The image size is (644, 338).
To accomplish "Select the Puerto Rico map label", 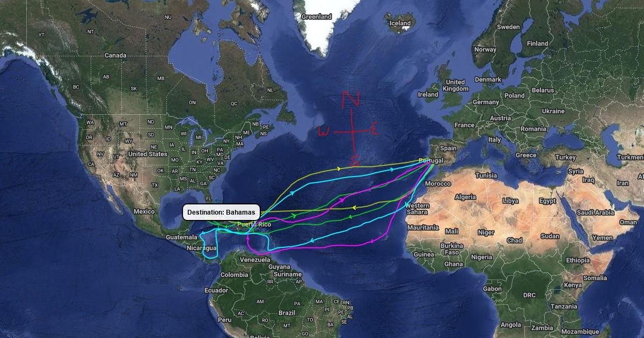I will [254, 224].
